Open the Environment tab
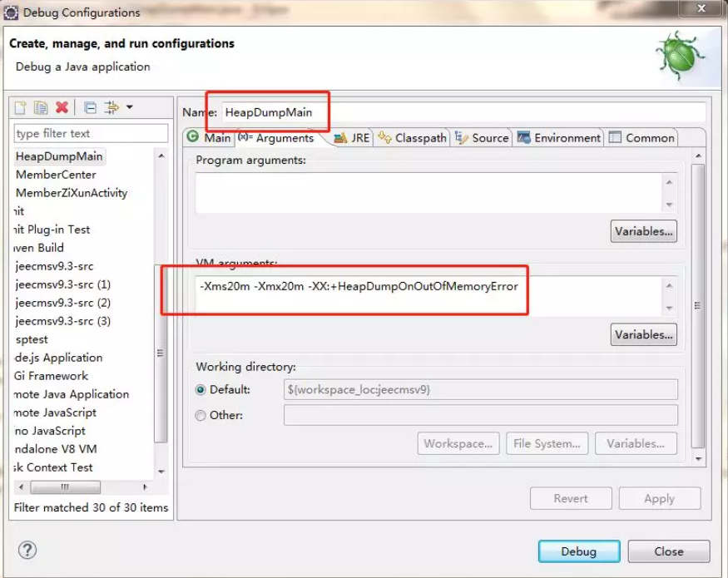Screen dimensions: 728x578 (x=558, y=138)
